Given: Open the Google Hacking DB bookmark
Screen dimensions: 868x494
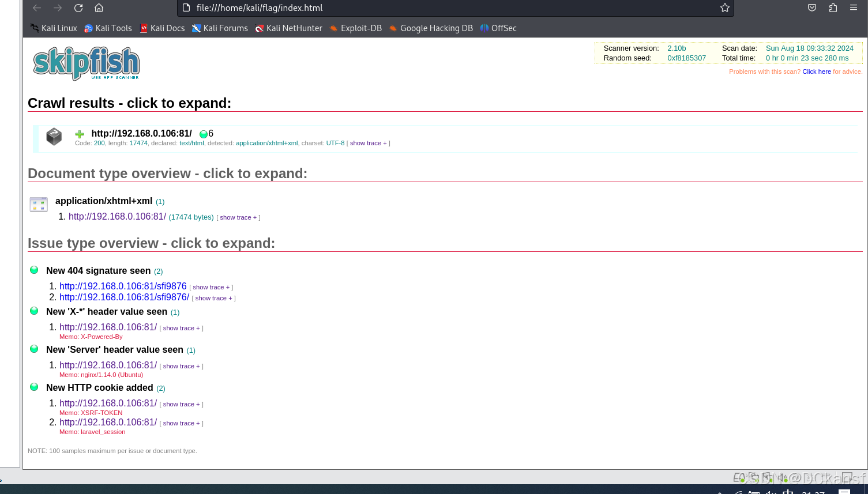Looking at the screenshot, I should (431, 28).
